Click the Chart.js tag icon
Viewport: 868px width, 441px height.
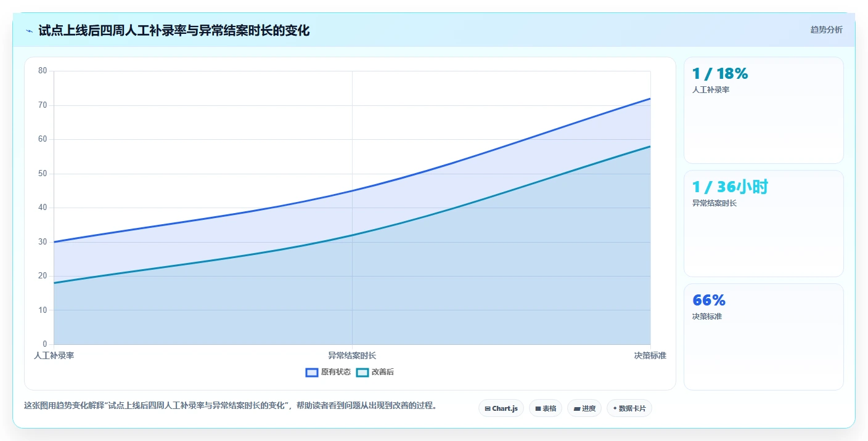click(x=488, y=408)
